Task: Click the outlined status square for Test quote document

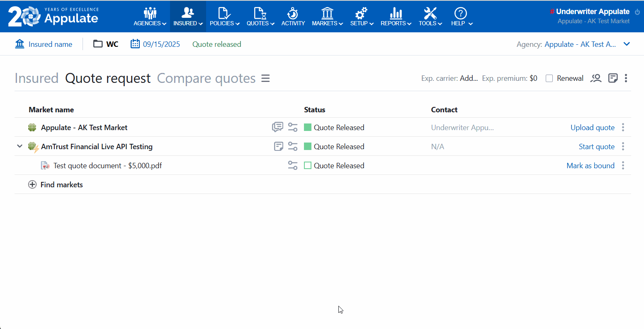Action: click(x=308, y=165)
